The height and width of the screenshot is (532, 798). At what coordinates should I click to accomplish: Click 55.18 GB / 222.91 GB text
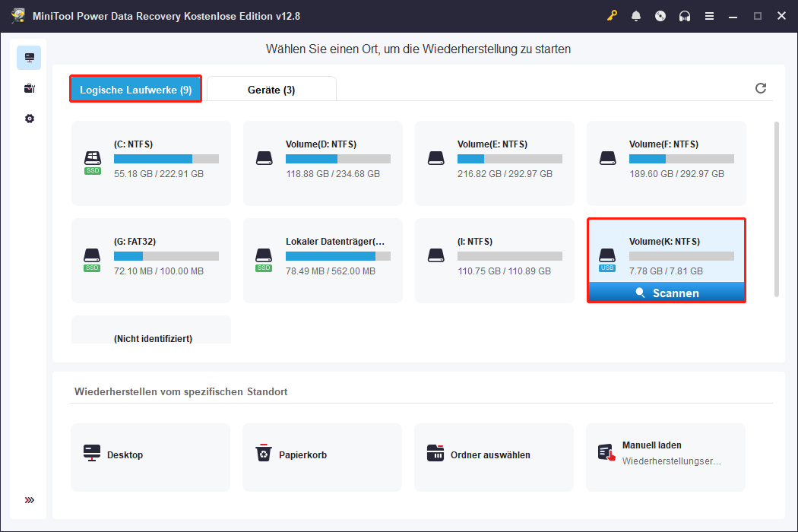coord(159,174)
